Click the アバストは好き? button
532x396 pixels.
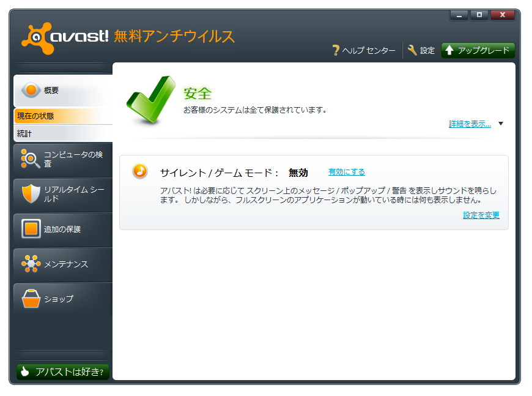[63, 372]
